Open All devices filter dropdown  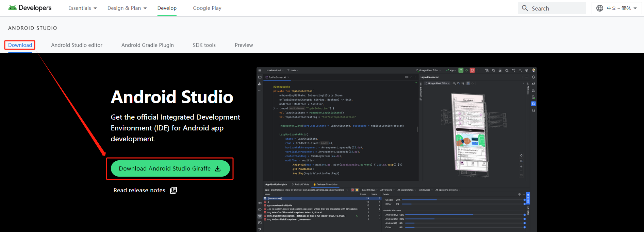(426, 190)
